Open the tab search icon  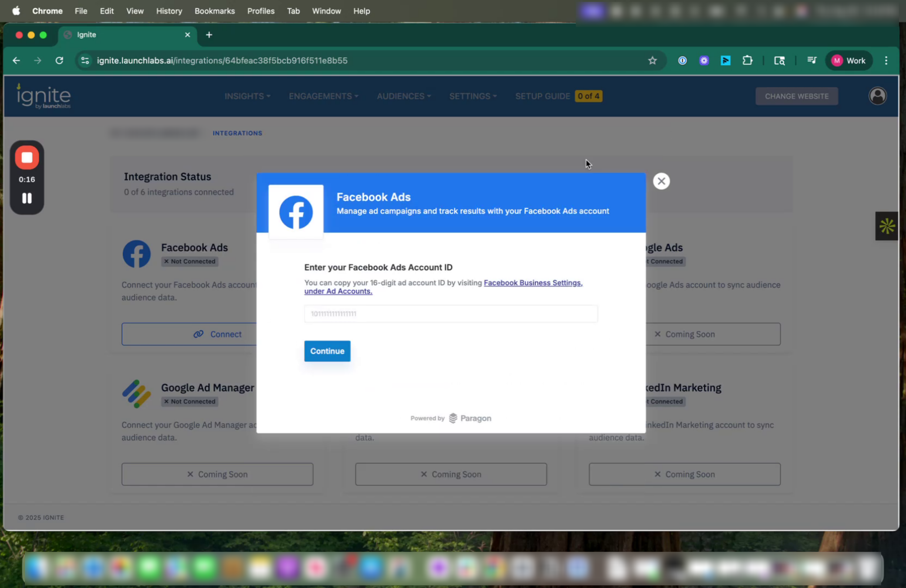(x=779, y=61)
